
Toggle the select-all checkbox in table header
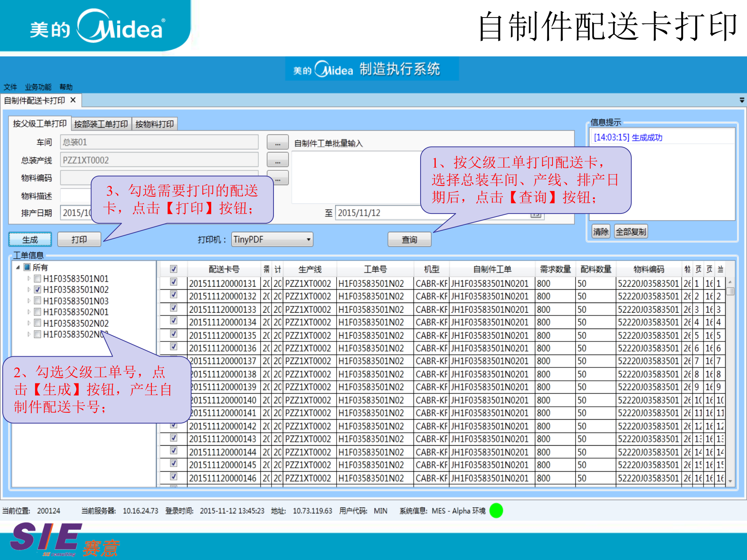pyautogui.click(x=174, y=269)
